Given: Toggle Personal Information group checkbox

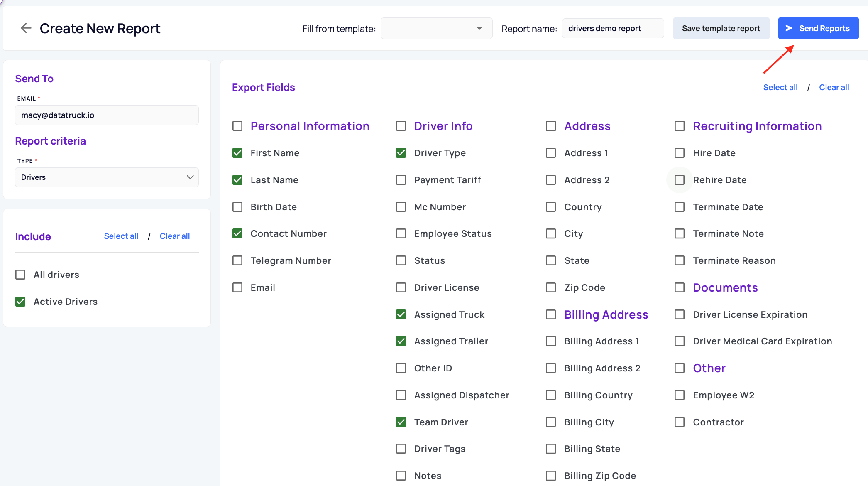Looking at the screenshot, I should [237, 126].
